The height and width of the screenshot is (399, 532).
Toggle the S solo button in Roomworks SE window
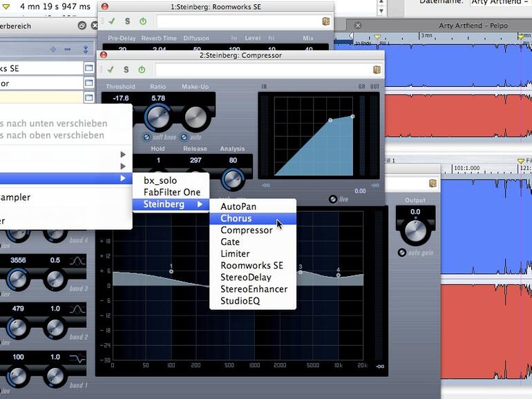tap(128, 21)
